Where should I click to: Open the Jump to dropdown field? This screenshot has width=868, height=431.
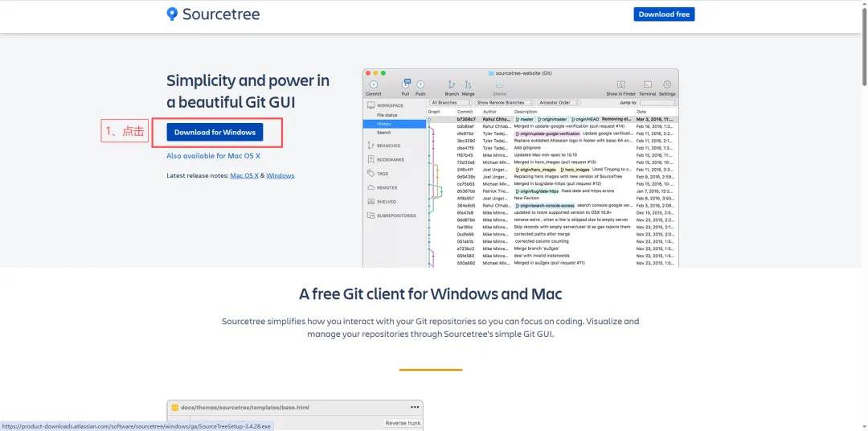(658, 102)
